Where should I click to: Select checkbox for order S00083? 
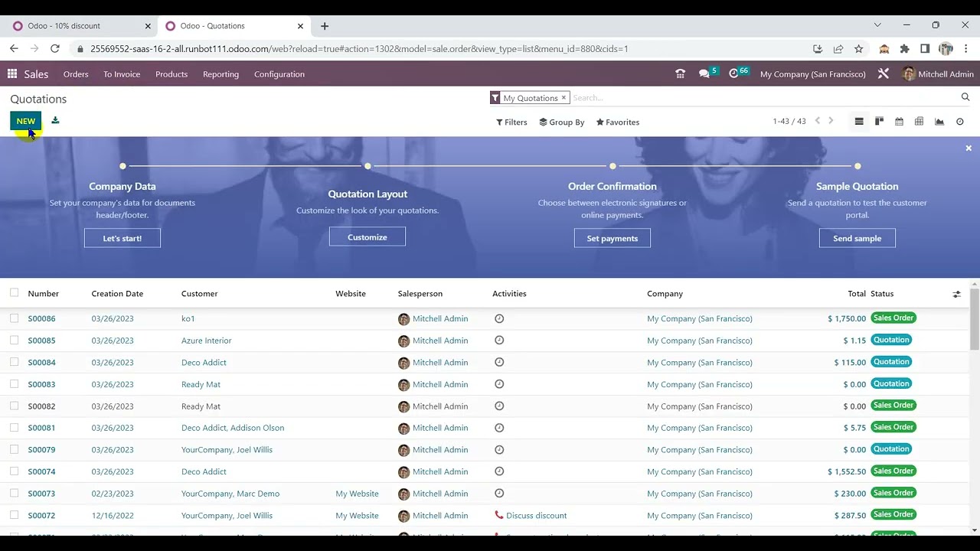coord(14,384)
